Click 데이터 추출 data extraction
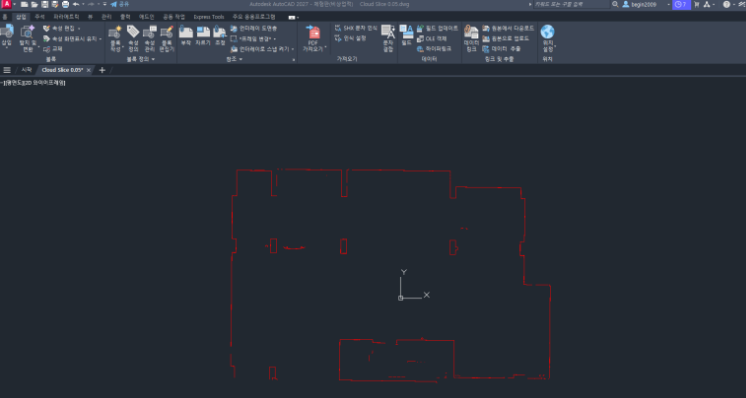The width and height of the screenshot is (746, 398). (x=501, y=49)
